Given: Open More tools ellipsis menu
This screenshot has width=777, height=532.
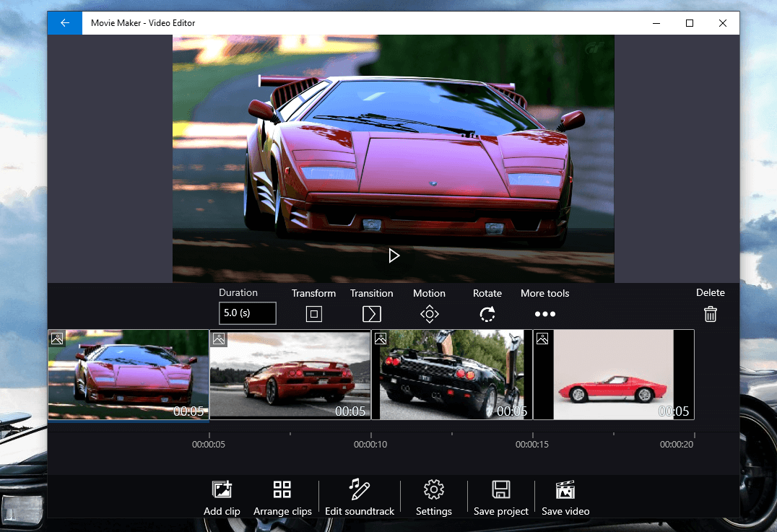Looking at the screenshot, I should point(544,314).
